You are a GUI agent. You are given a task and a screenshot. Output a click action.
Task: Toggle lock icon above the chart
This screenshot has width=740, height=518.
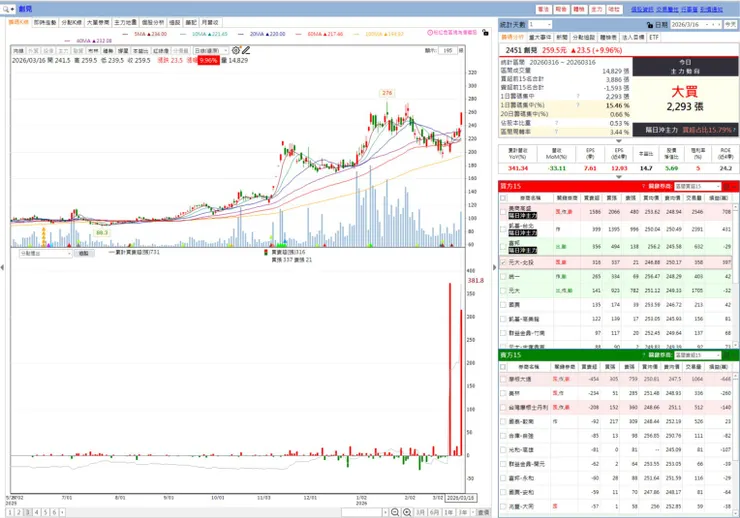click(485, 33)
